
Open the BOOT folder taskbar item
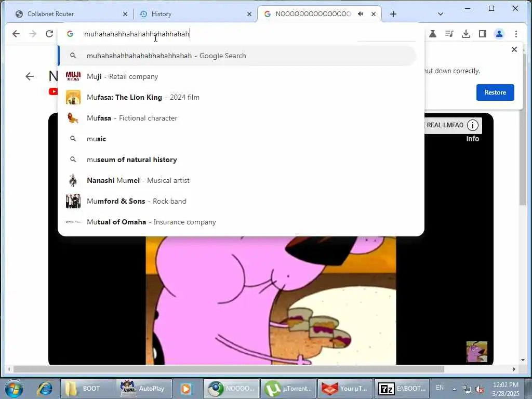pos(87,389)
